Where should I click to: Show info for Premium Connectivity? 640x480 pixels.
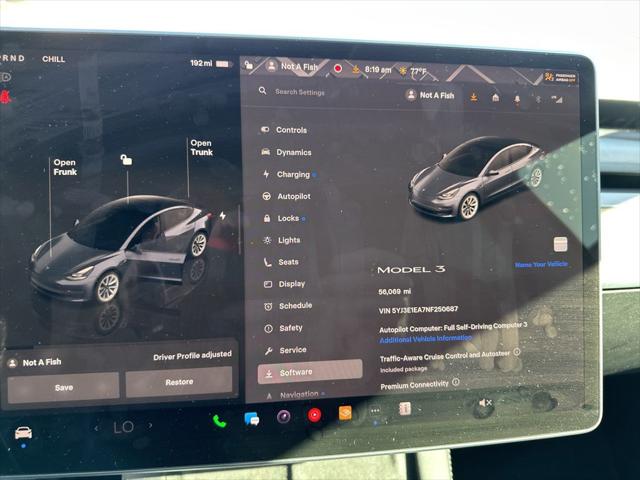coord(456,382)
